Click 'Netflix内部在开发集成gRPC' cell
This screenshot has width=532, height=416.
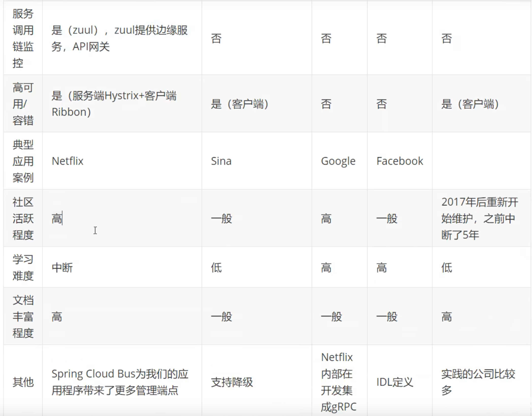point(338,382)
